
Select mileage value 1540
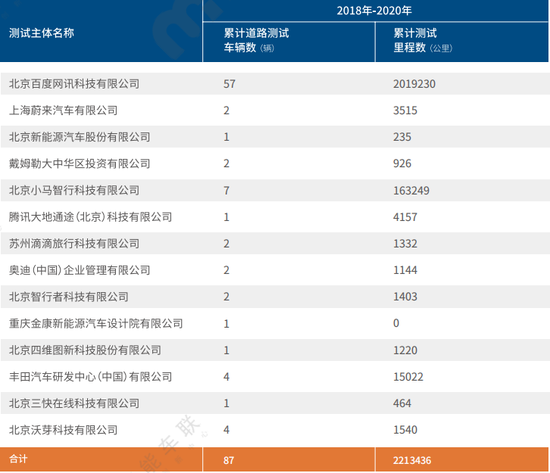[x=405, y=430]
